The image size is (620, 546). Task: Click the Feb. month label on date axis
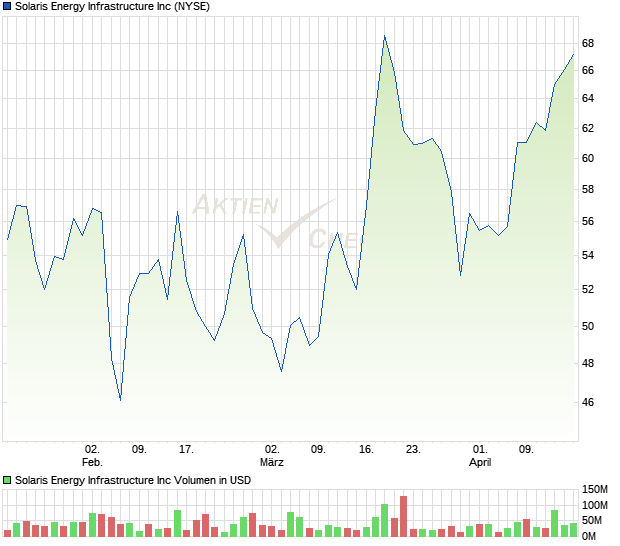tap(92, 462)
